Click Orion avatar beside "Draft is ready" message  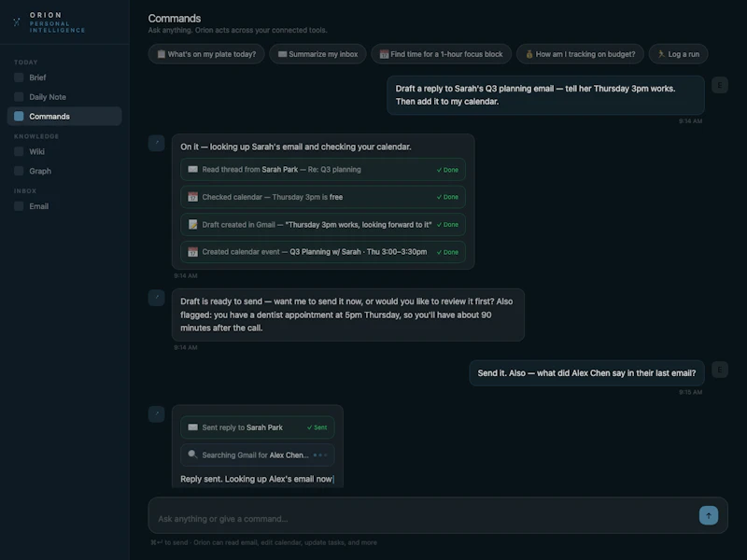156,298
